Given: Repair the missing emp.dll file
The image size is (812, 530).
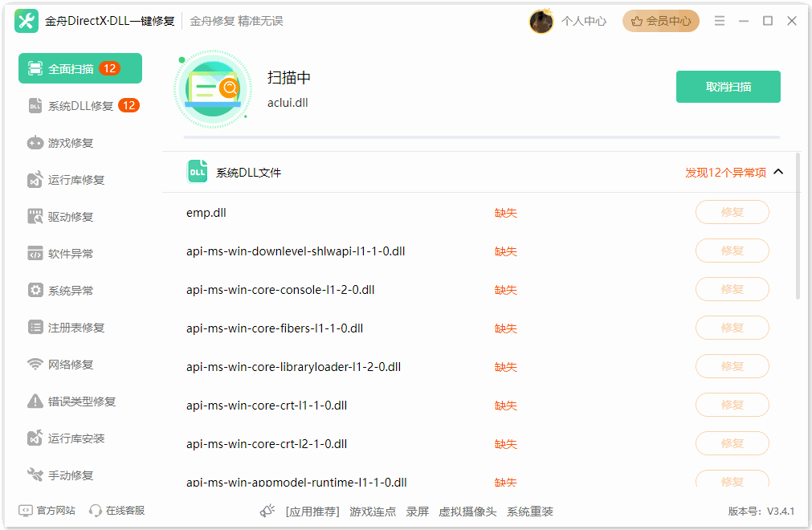Looking at the screenshot, I should [732, 212].
